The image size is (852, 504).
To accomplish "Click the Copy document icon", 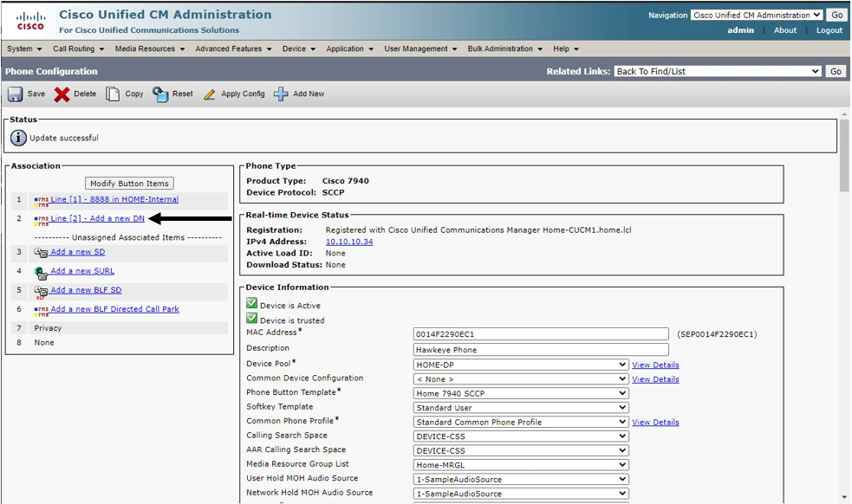I will click(x=113, y=94).
